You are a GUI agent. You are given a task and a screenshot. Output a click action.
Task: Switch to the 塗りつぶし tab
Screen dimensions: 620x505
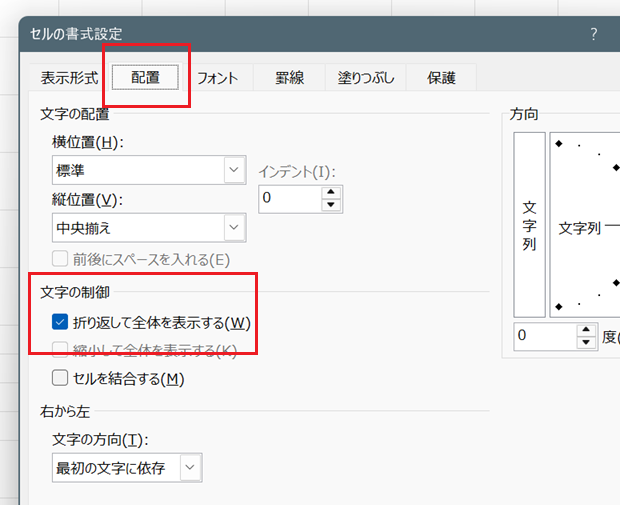pos(366,78)
